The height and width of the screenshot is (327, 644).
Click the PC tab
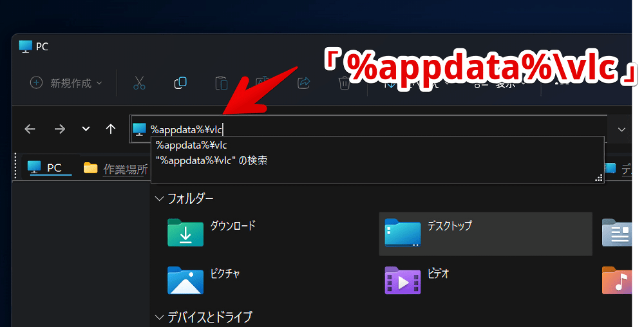click(49, 168)
